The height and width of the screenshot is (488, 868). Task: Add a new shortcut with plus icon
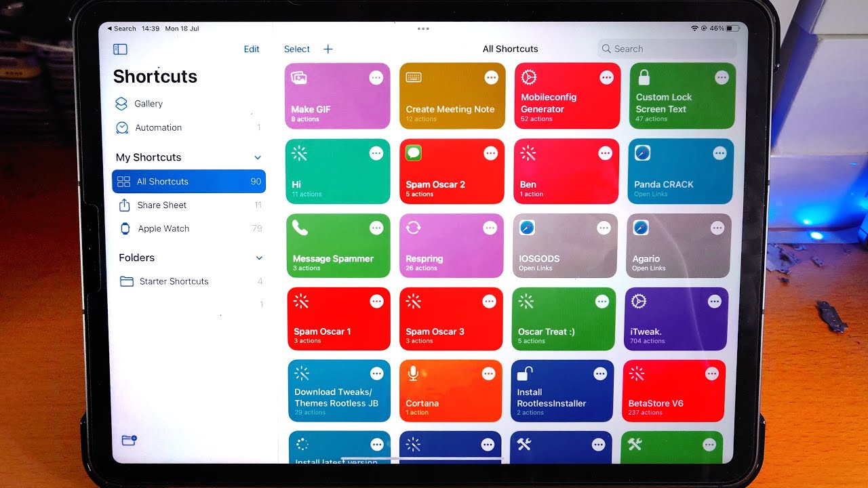coord(328,49)
